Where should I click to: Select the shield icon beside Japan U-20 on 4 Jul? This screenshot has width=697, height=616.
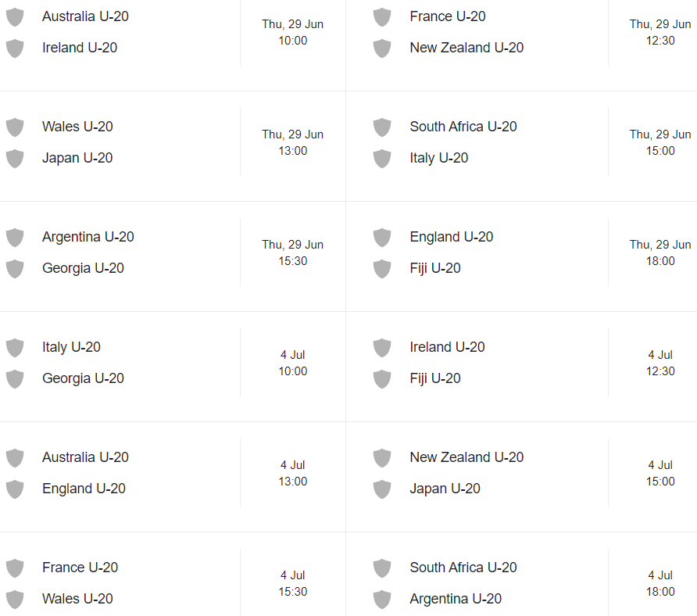[x=382, y=489]
